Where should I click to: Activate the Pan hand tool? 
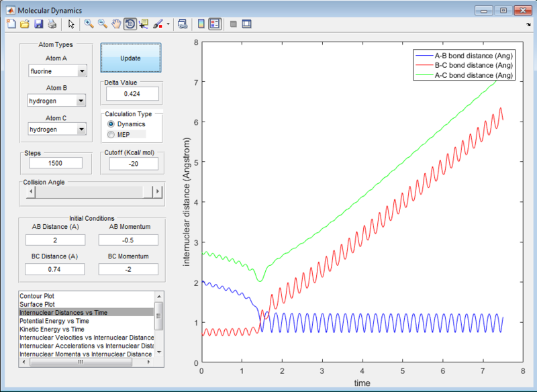pyautogui.click(x=116, y=24)
